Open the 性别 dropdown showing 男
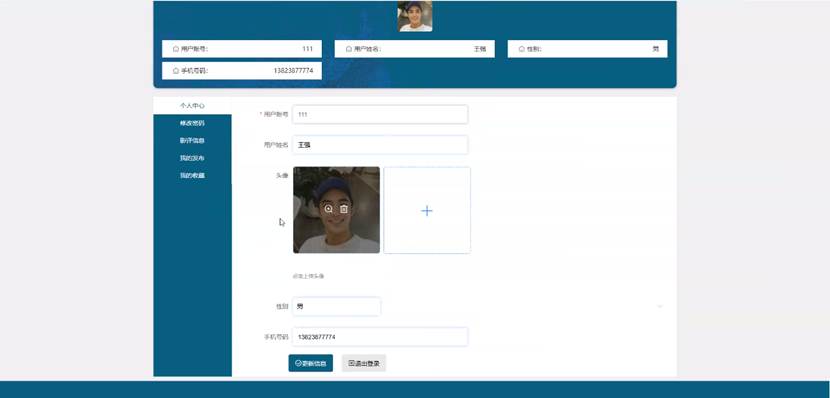Screen dimensions: 830x398 point(337,306)
